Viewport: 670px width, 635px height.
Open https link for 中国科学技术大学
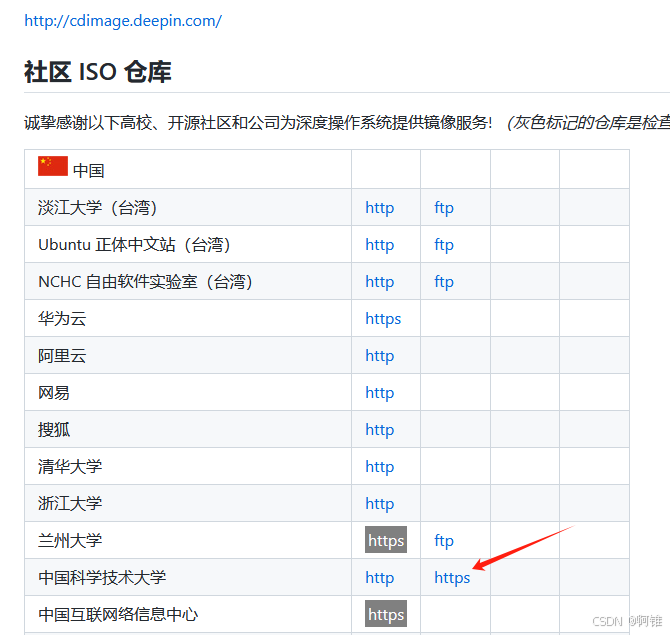452,578
